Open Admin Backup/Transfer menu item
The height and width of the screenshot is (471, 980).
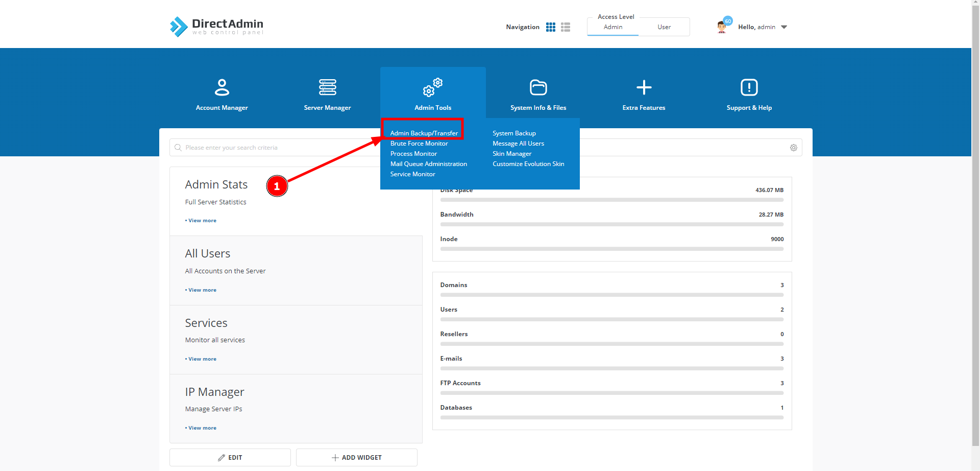pyautogui.click(x=424, y=133)
